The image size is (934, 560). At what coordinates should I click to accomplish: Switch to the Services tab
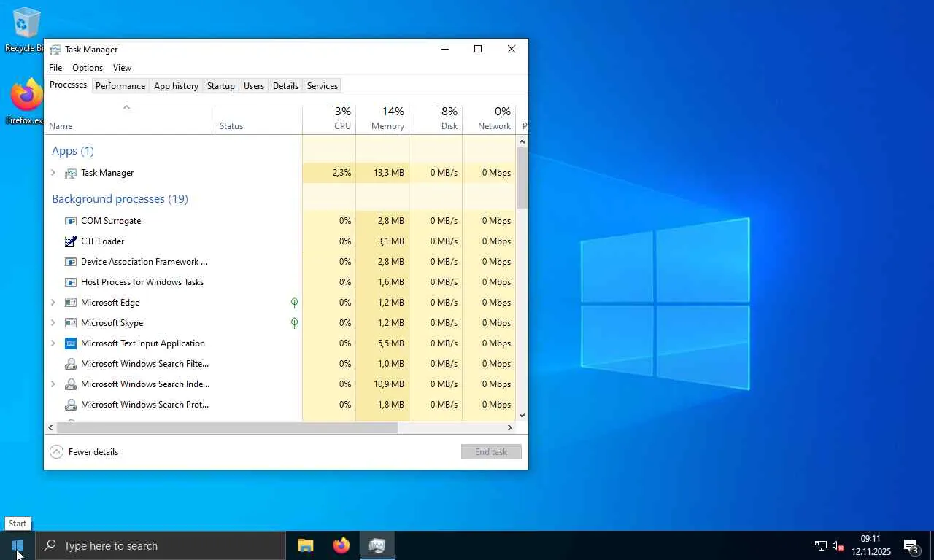tap(323, 86)
